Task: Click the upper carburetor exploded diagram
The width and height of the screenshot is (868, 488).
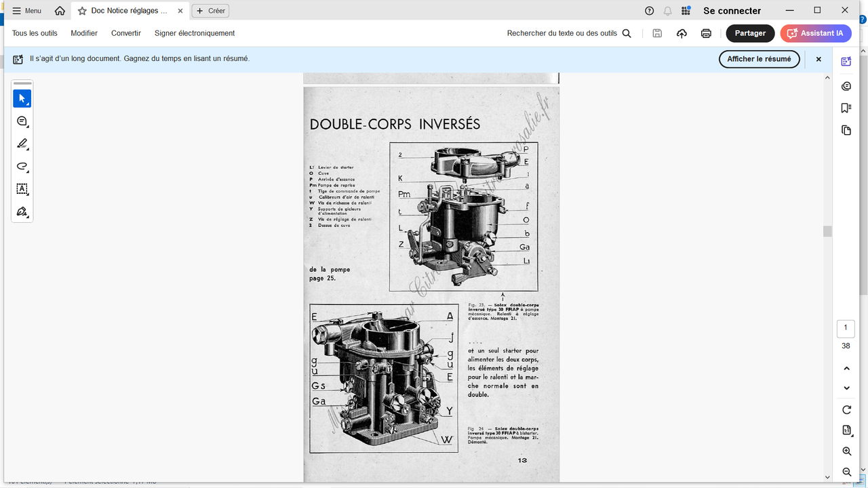Action: pos(464,216)
